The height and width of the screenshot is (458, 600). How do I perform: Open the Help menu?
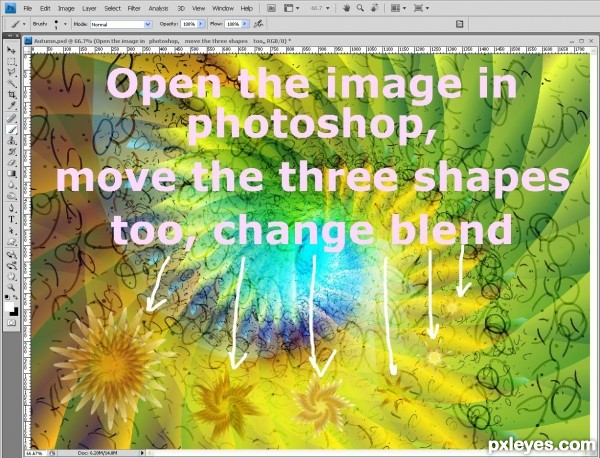point(246,8)
